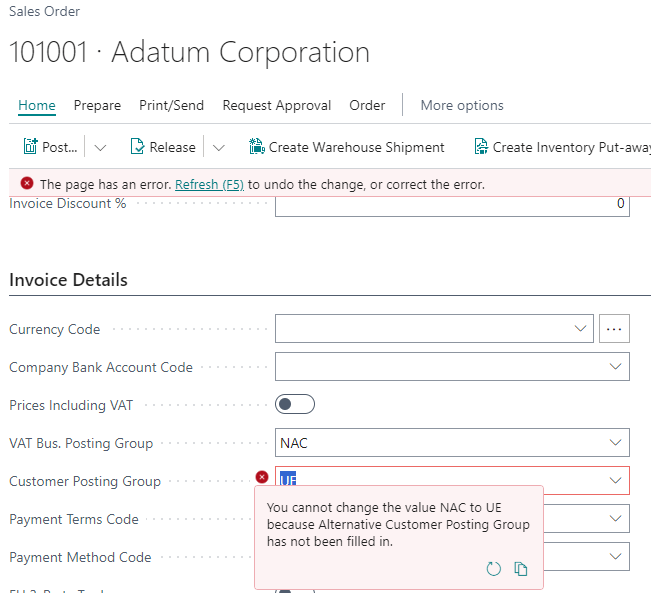Viewport: 651px width, 593px height.
Task: Click red error icon beside Customer Posting Group
Action: (x=262, y=478)
